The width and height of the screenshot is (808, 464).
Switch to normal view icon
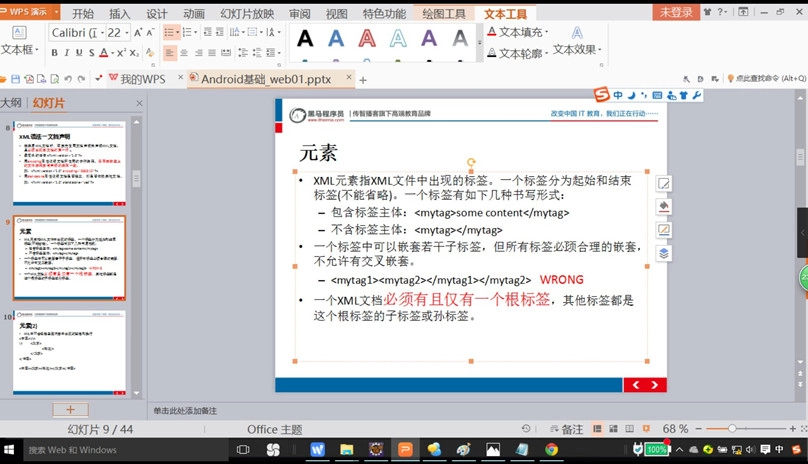pos(597,429)
